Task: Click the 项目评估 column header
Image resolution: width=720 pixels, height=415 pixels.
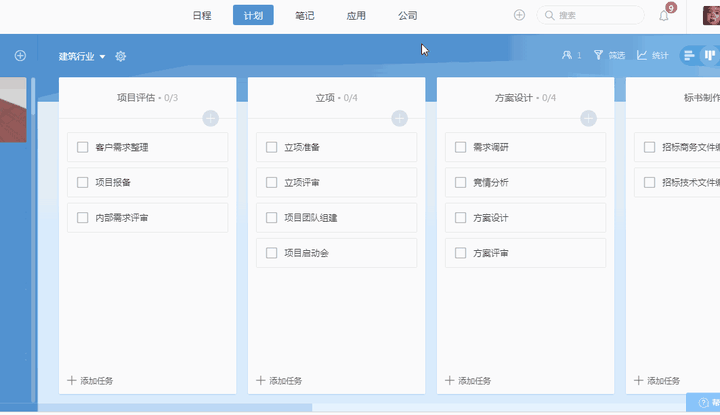Action: point(147,98)
